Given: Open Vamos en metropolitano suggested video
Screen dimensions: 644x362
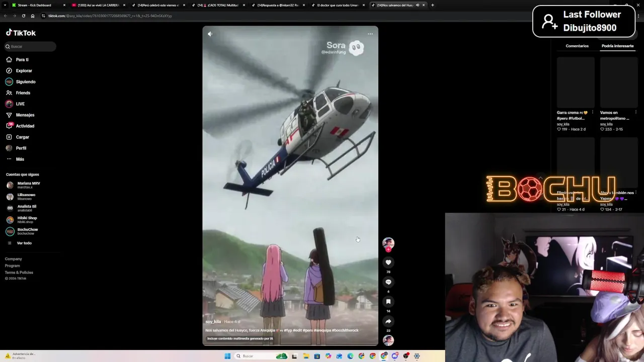Looking at the screenshot, I should (619, 82).
